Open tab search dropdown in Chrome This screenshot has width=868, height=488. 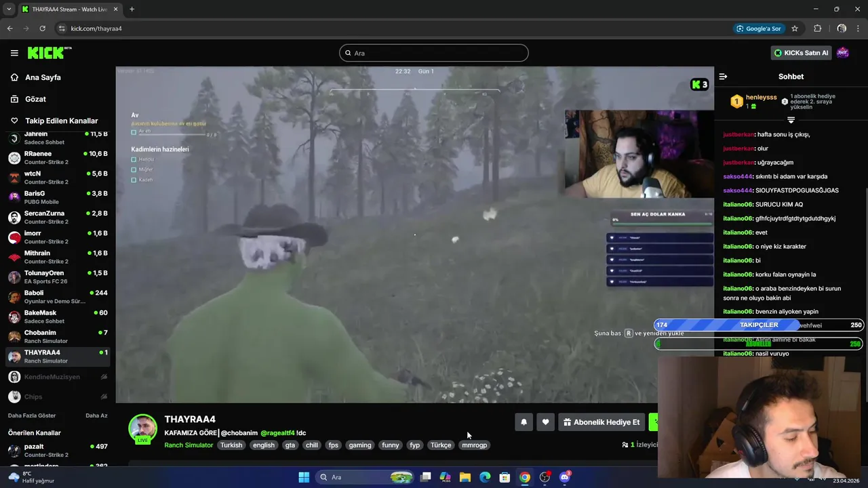[9, 9]
